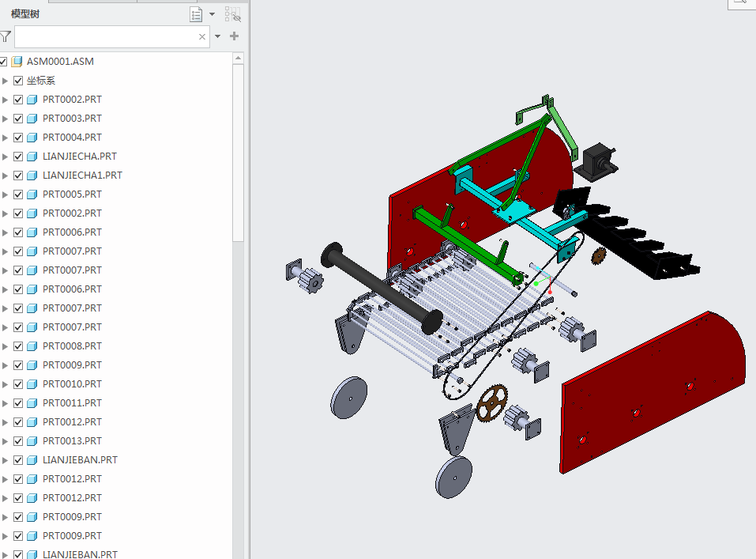756x559 pixels.
Task: Focus the model tree search field
Action: (x=112, y=36)
